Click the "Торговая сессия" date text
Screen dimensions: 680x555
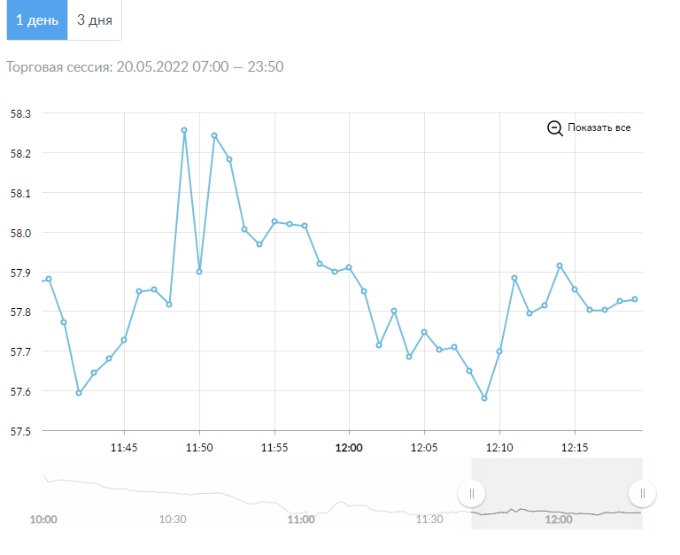[145, 67]
